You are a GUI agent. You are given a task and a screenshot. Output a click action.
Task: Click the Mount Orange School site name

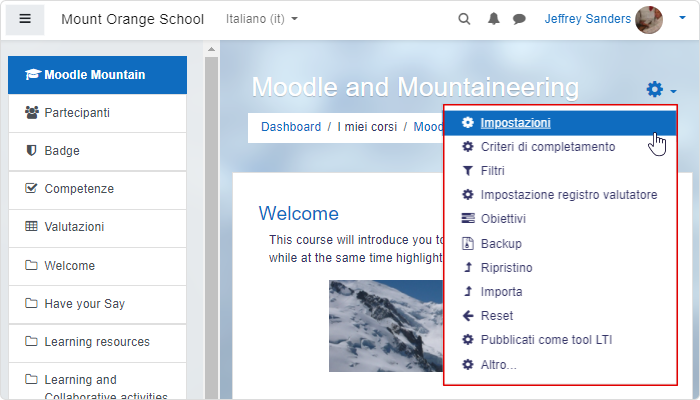tap(132, 19)
